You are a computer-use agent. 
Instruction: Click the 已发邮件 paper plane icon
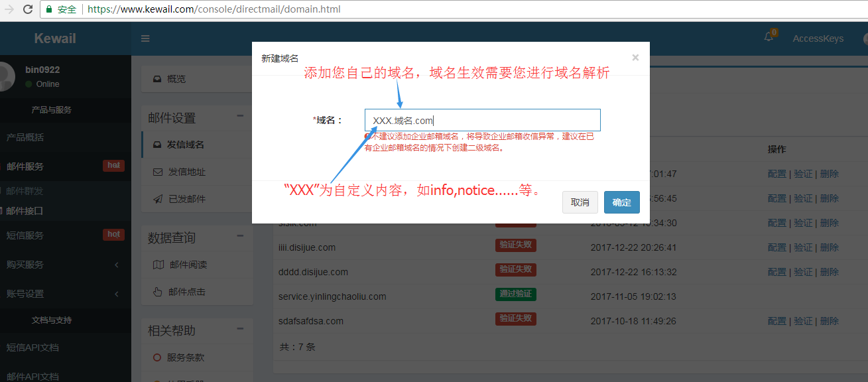(x=157, y=198)
